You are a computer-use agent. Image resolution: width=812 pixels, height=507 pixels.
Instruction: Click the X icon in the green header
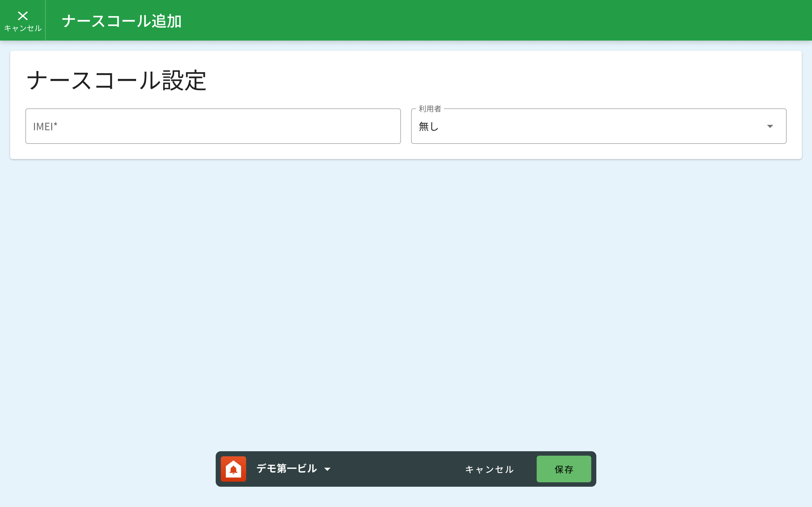coord(23,16)
